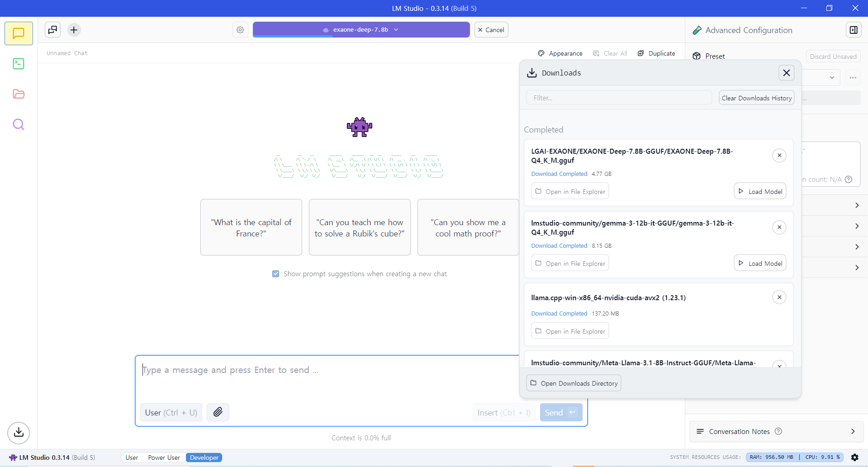Expand fourth collapsed configuration section chevron
The height and width of the screenshot is (467, 868).
[x=857, y=268]
